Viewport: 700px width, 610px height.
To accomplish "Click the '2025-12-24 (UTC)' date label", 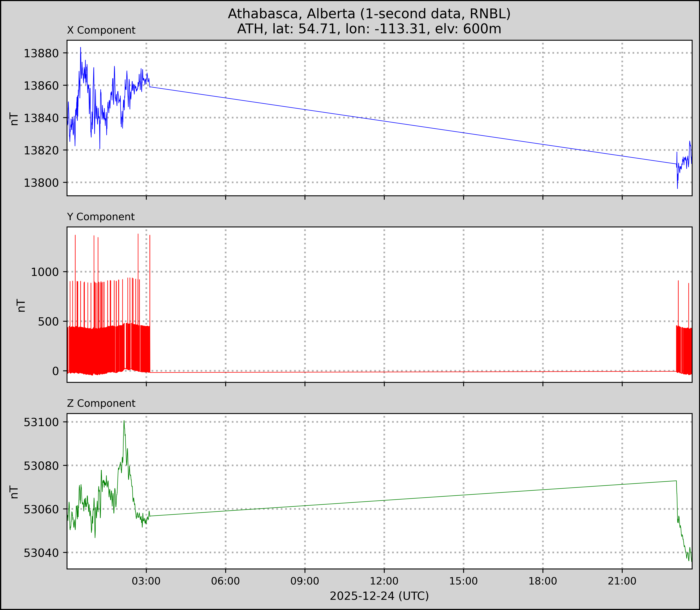I will coord(379,596).
